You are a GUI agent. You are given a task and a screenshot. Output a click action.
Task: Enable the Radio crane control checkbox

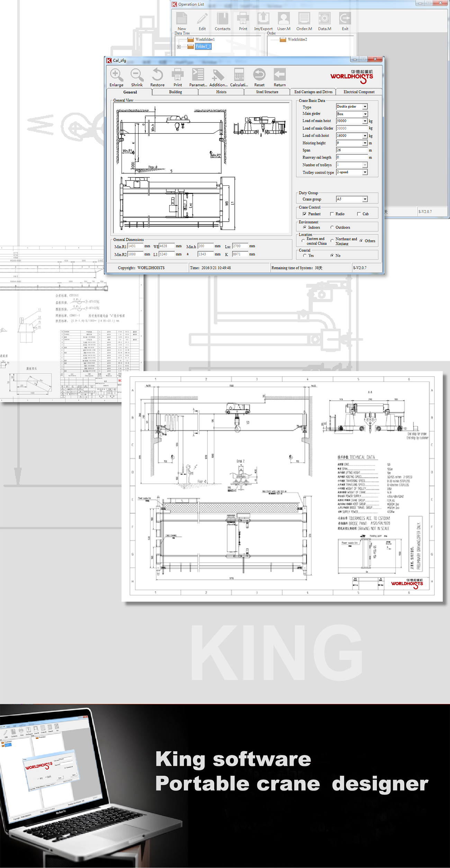(332, 214)
